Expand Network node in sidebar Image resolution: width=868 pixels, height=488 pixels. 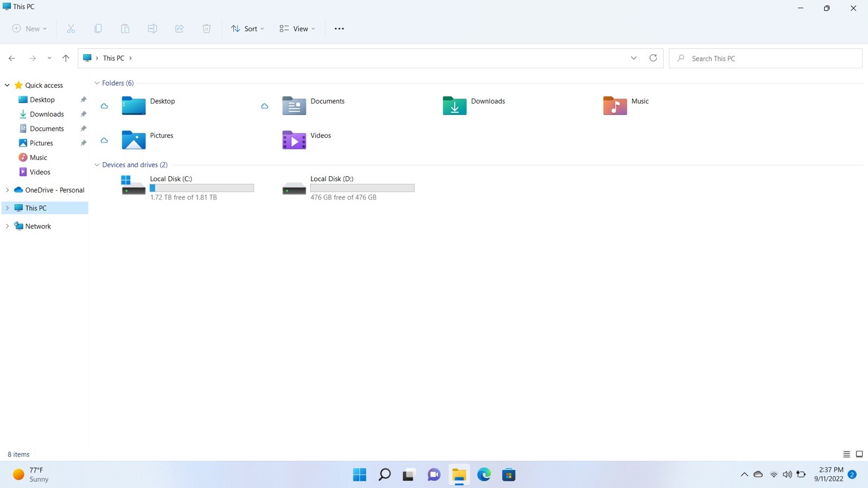(x=7, y=226)
